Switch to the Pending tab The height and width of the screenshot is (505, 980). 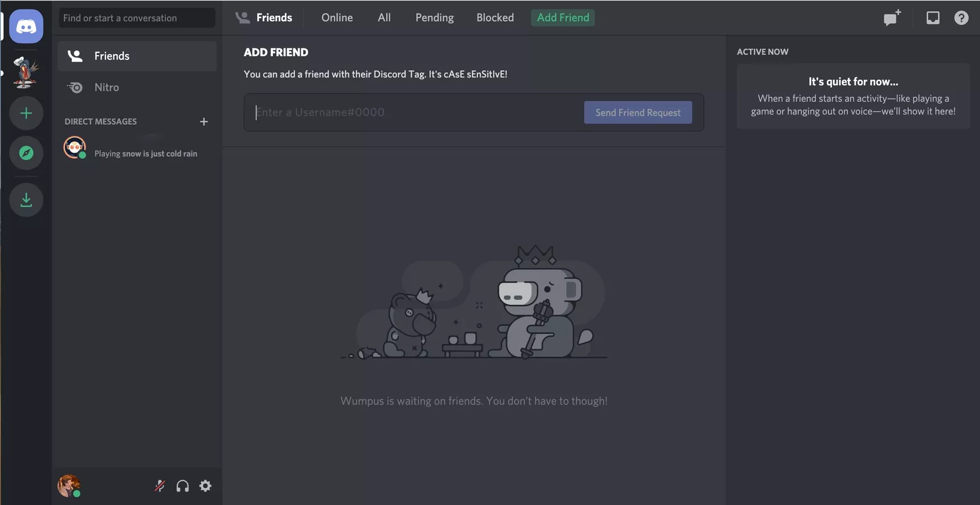[x=434, y=18]
